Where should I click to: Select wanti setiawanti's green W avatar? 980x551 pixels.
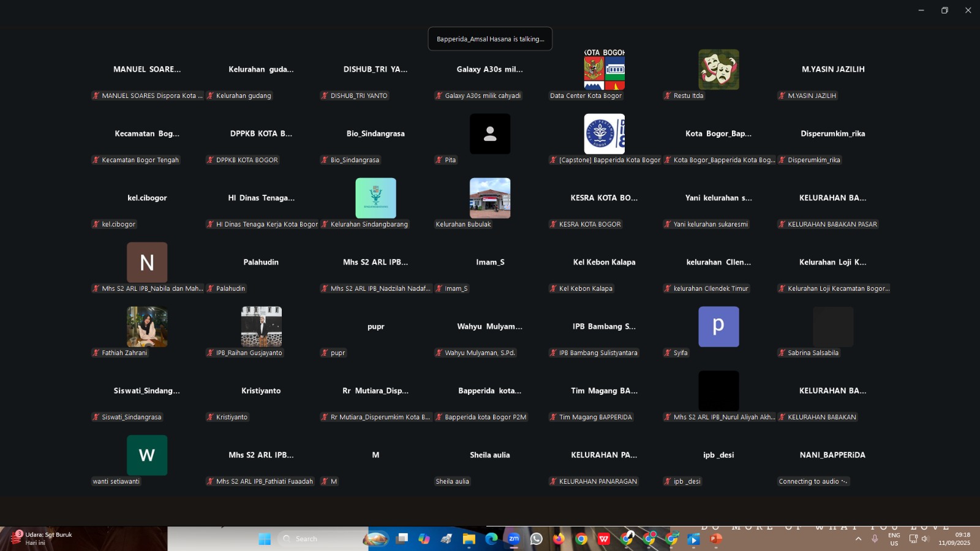[147, 455]
